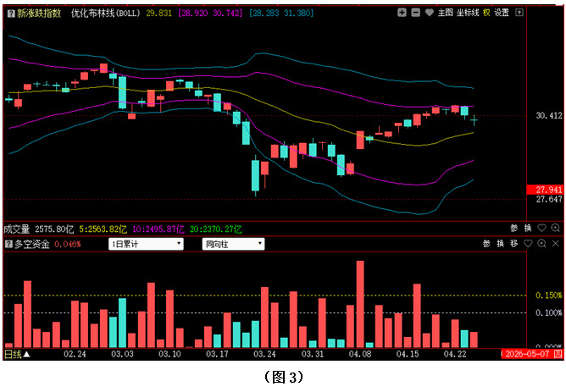Click the plus box icon in top toolbar
Screen dimensions: 566x392
tap(402, 14)
